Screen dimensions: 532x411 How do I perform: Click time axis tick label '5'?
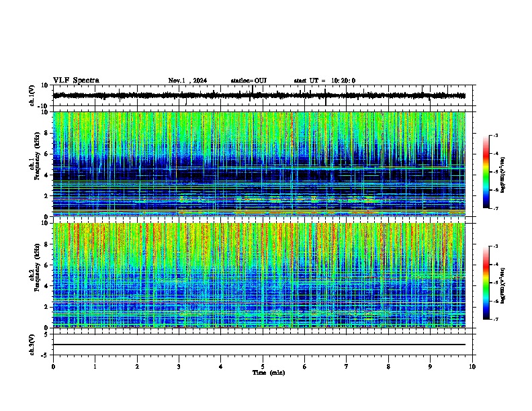(263, 367)
